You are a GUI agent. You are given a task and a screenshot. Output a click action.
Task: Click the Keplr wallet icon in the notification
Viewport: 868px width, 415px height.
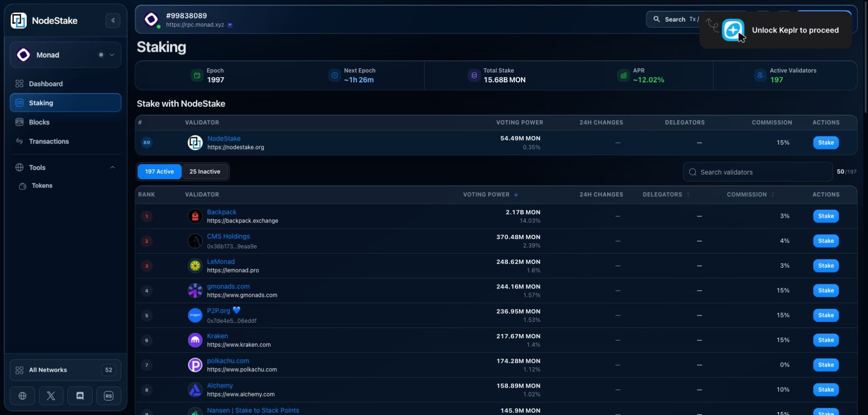[733, 30]
